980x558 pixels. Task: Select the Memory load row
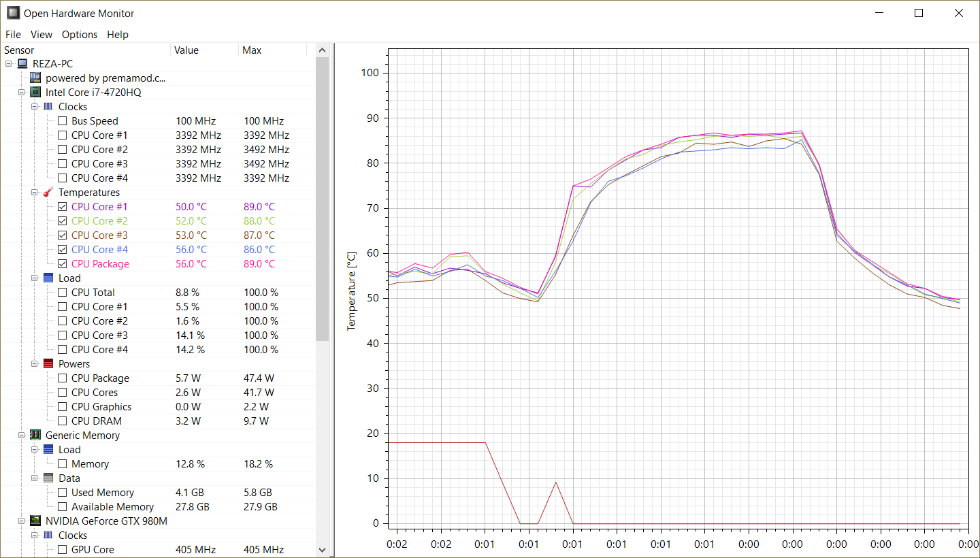coord(159,463)
